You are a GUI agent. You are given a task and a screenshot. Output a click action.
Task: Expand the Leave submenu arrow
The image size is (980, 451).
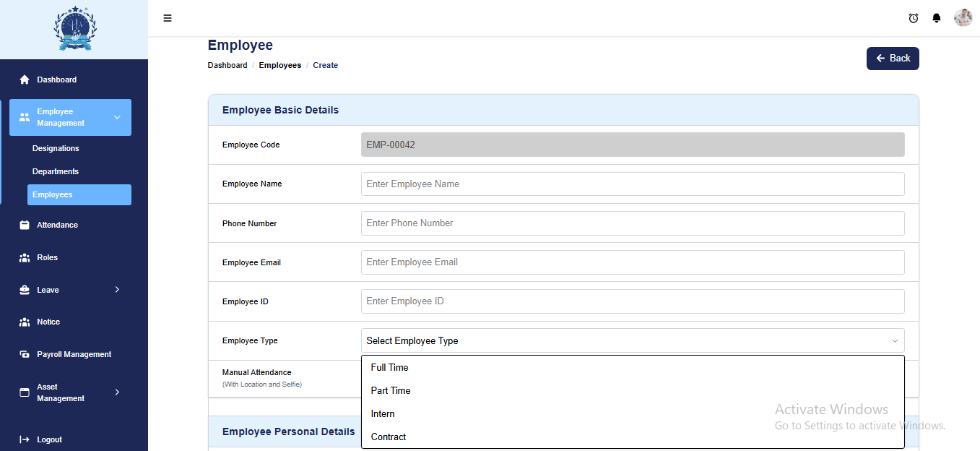click(117, 290)
